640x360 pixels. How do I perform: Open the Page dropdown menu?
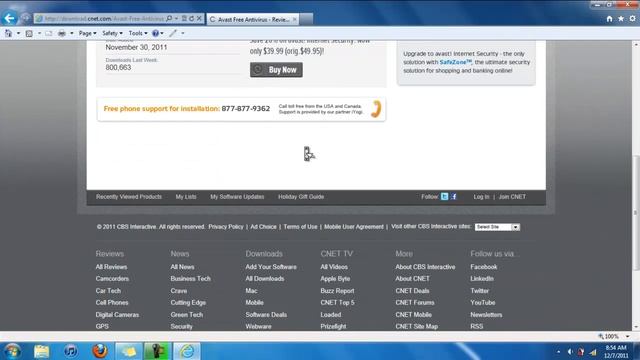(87, 33)
